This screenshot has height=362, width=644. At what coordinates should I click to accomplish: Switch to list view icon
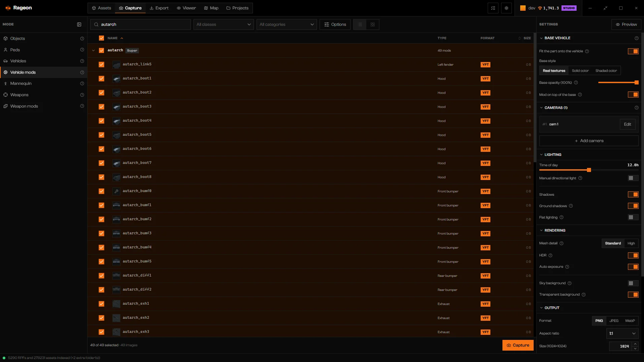360,24
